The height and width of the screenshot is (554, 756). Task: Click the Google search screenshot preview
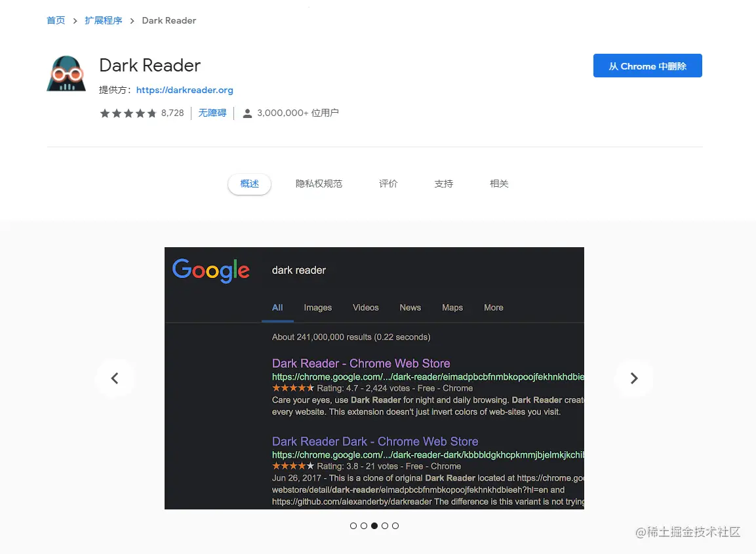(x=374, y=378)
